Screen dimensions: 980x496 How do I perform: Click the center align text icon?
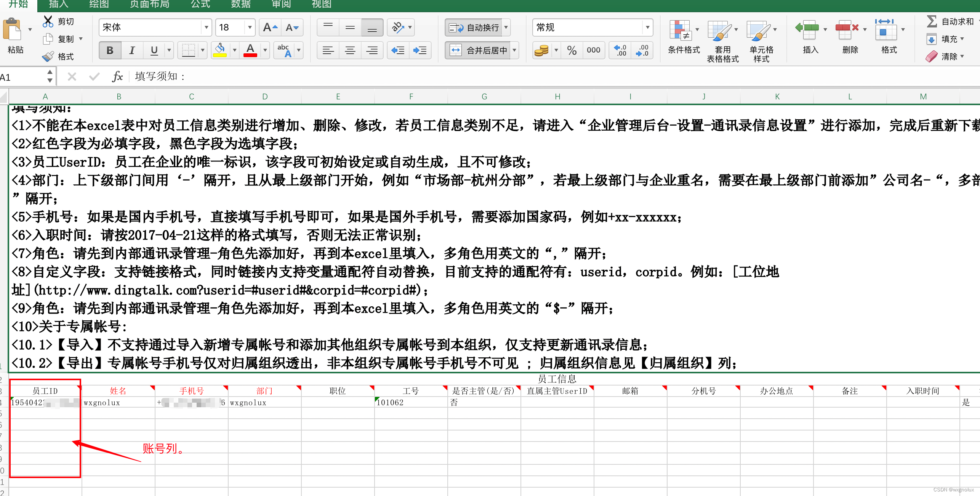[x=350, y=50]
